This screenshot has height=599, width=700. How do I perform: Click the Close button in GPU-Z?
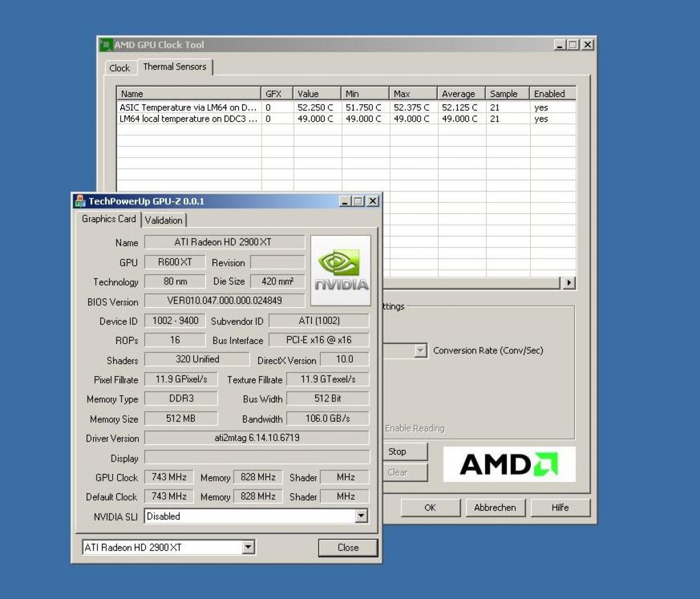[348, 548]
